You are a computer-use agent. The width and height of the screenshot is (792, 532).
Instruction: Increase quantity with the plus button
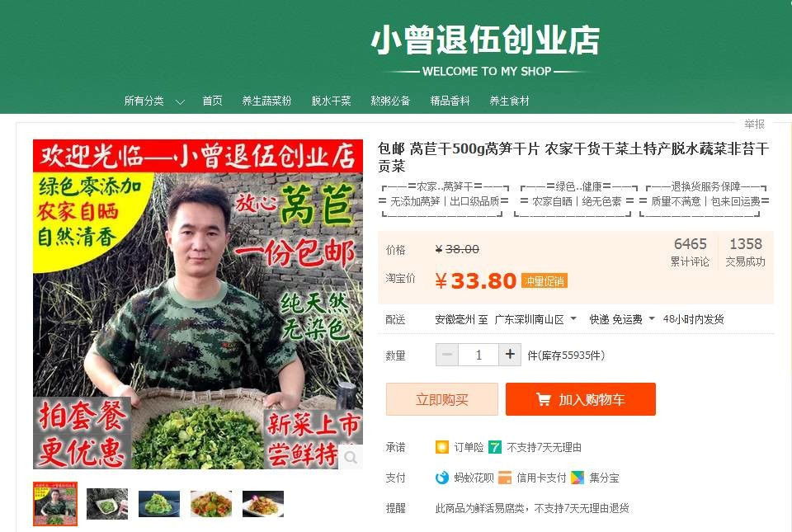coord(510,355)
